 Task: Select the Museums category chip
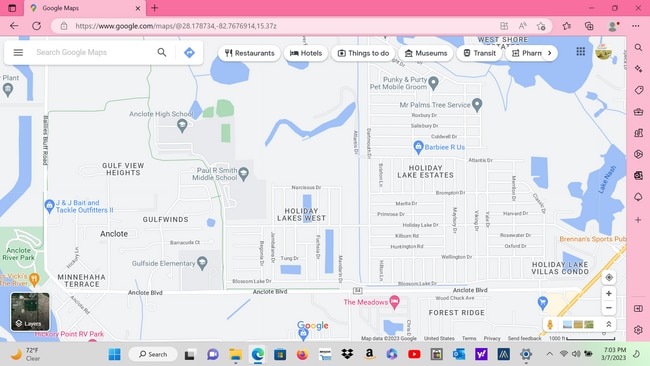[426, 53]
